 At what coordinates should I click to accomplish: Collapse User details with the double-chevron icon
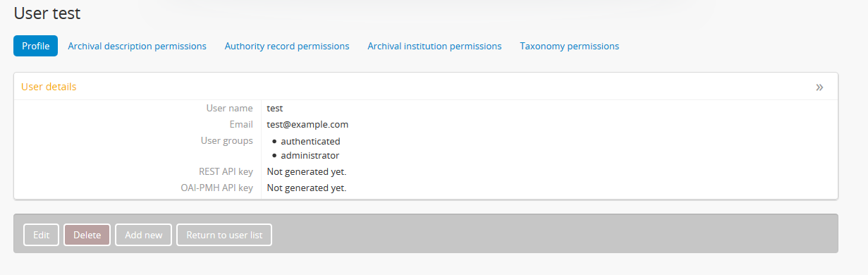(819, 87)
